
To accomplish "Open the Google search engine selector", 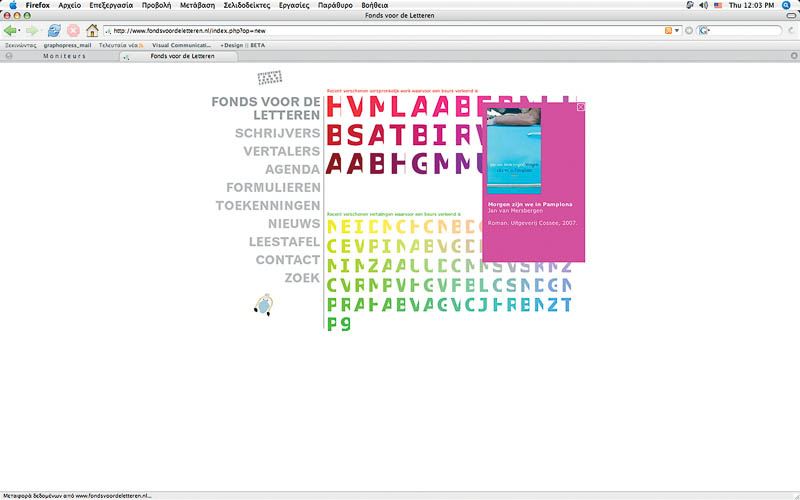I will pos(704,31).
